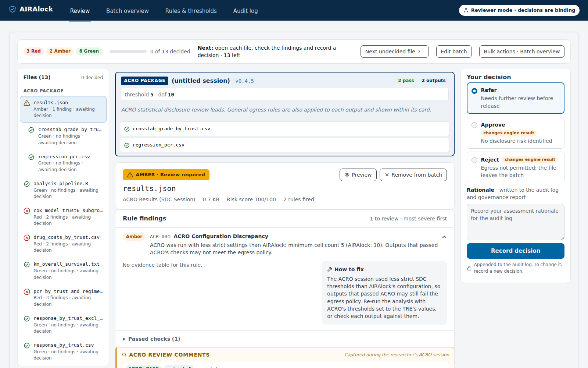Click the 8 Green status pill
The image size is (588, 368).
89,51
